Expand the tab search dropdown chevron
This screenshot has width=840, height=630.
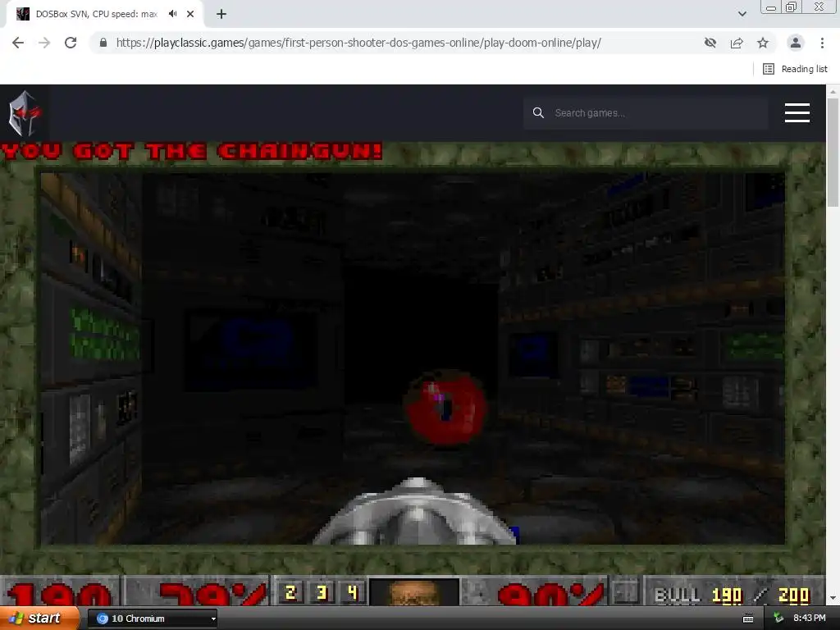[x=742, y=14]
